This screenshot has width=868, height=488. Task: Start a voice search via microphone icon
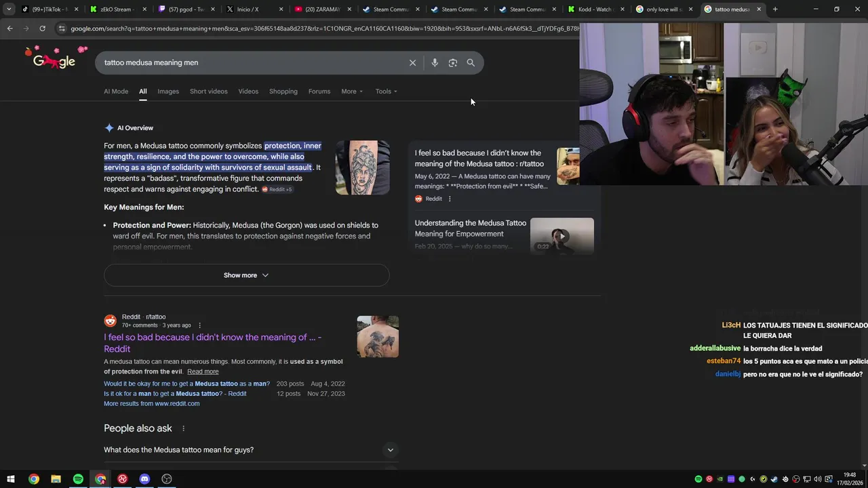[435, 62]
